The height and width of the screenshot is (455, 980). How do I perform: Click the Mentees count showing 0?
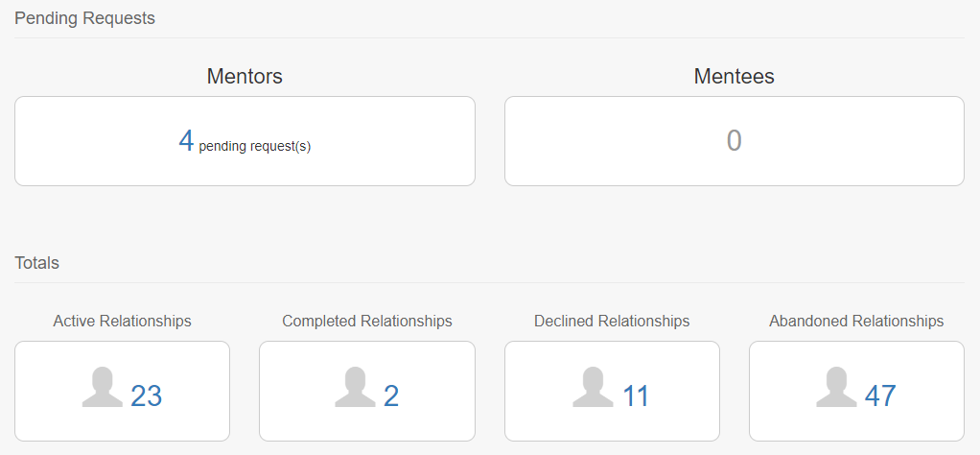coord(735,141)
